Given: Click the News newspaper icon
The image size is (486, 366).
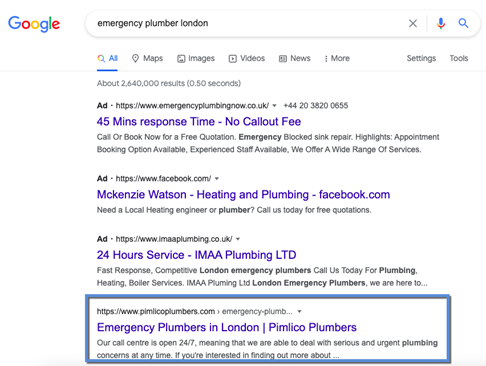Looking at the screenshot, I should click(283, 59).
